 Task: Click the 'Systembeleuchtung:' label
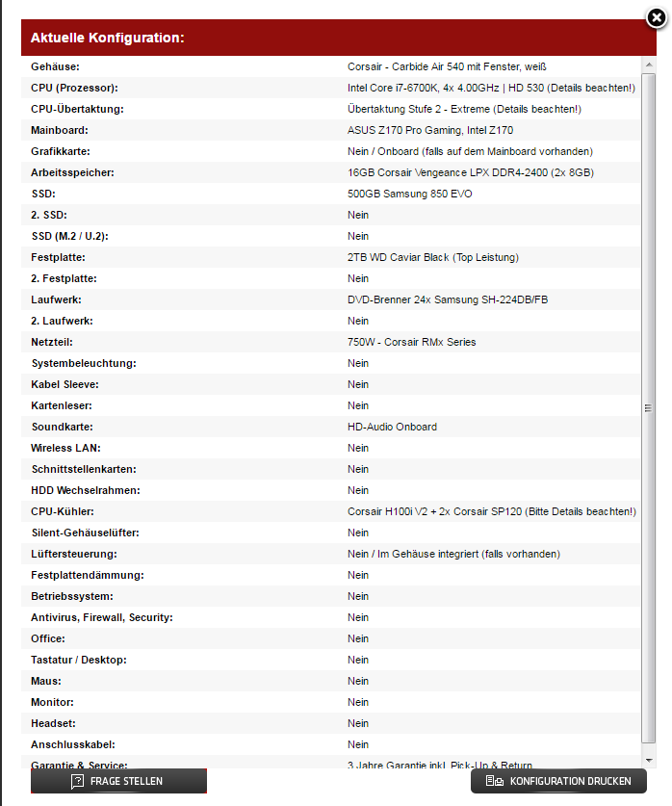tap(84, 363)
